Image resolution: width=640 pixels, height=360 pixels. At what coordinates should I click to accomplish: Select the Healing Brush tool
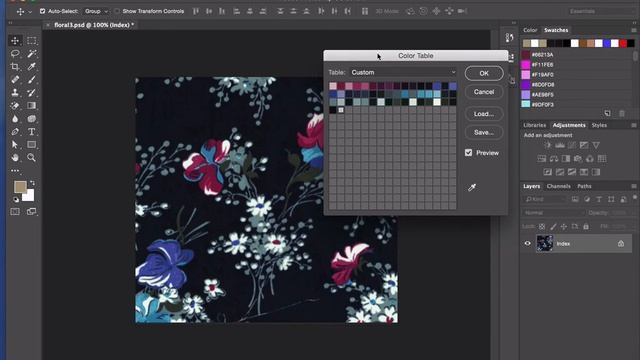15,80
